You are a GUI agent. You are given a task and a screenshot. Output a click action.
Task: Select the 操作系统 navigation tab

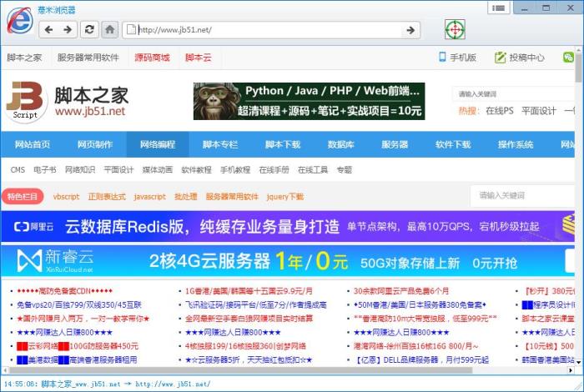click(516, 144)
